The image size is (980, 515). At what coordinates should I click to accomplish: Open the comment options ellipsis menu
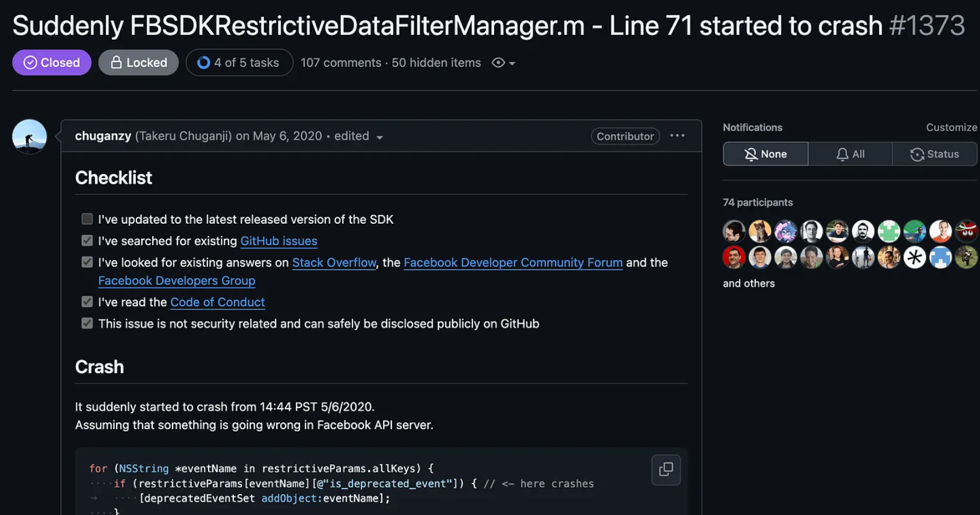[677, 135]
